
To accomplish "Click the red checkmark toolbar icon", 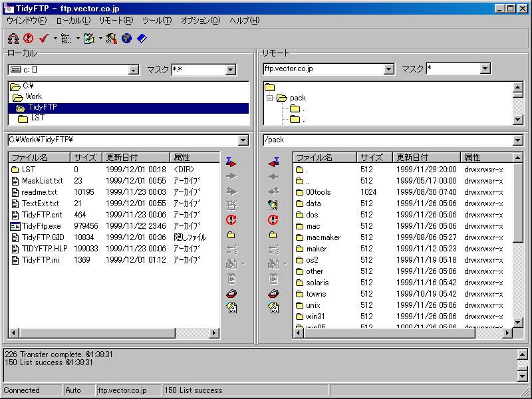I will tap(44, 39).
